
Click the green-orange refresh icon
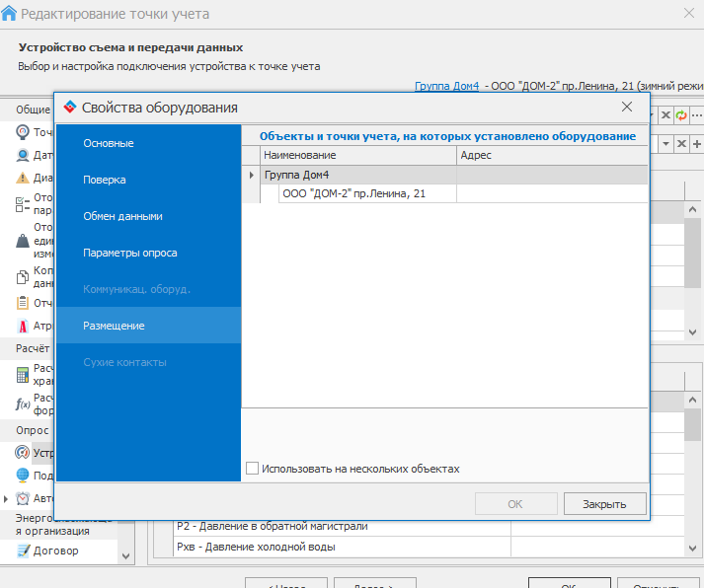(681, 115)
